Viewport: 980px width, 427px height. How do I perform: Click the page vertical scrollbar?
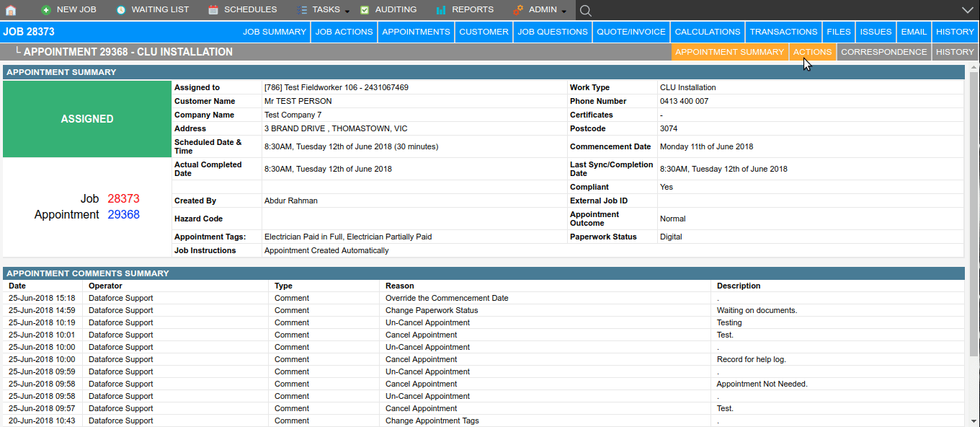pyautogui.click(x=974, y=216)
